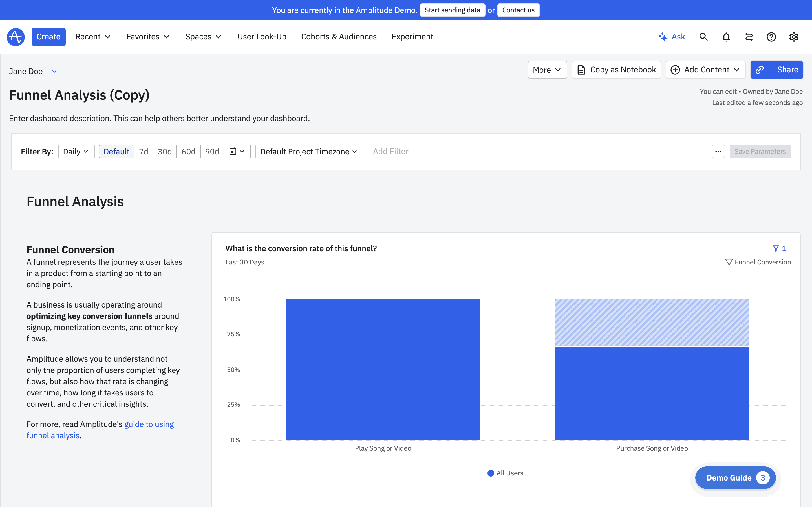This screenshot has height=507, width=812.
Task: Open guide to using funnel analysis link
Action: click(149, 424)
